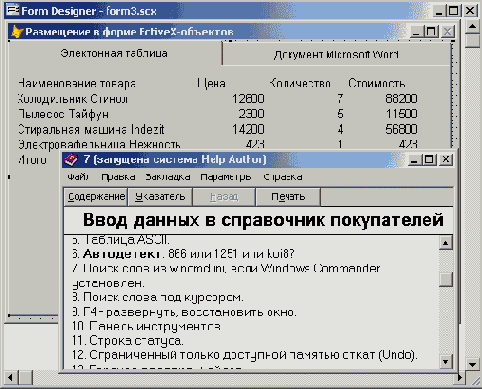Click the help text scrollbar down arrow
This screenshot has width=482, height=389.
[x=446, y=361]
